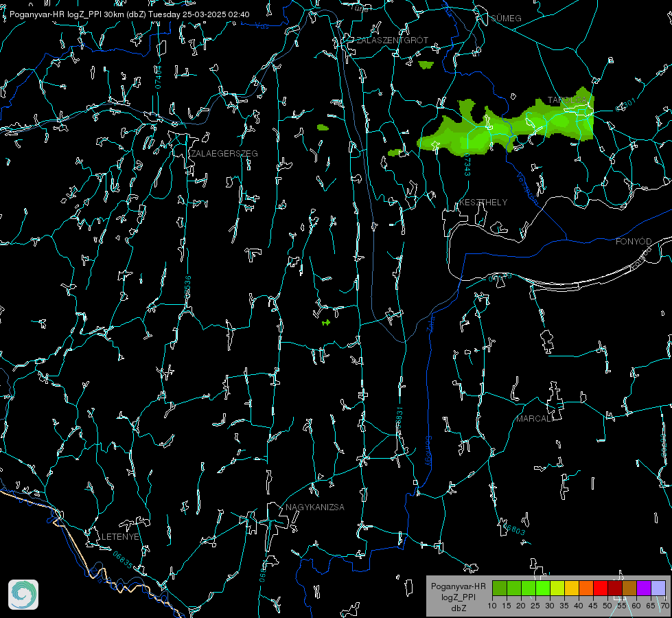Pick the 30-35 dBZ yellow-green swatch
This screenshot has width=672, height=618.
557,588
